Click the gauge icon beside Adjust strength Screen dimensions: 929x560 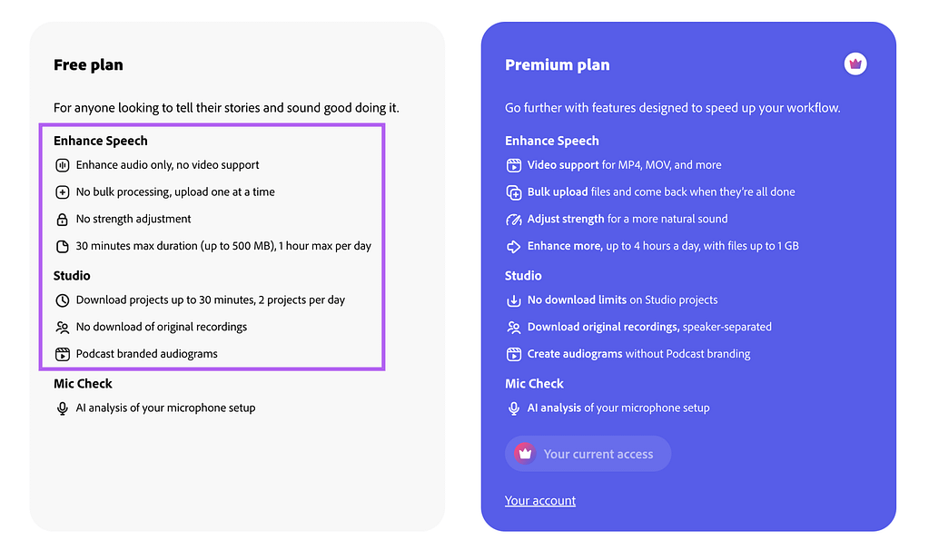(514, 220)
